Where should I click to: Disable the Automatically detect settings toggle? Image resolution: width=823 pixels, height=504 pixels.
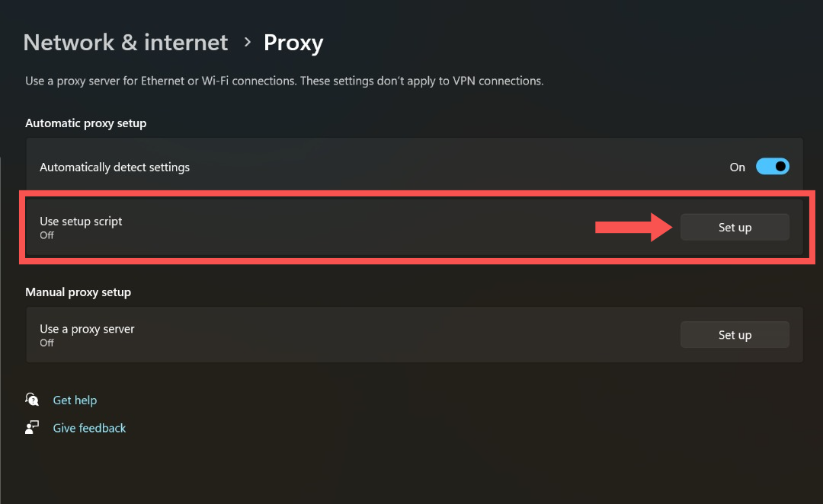coord(772,166)
